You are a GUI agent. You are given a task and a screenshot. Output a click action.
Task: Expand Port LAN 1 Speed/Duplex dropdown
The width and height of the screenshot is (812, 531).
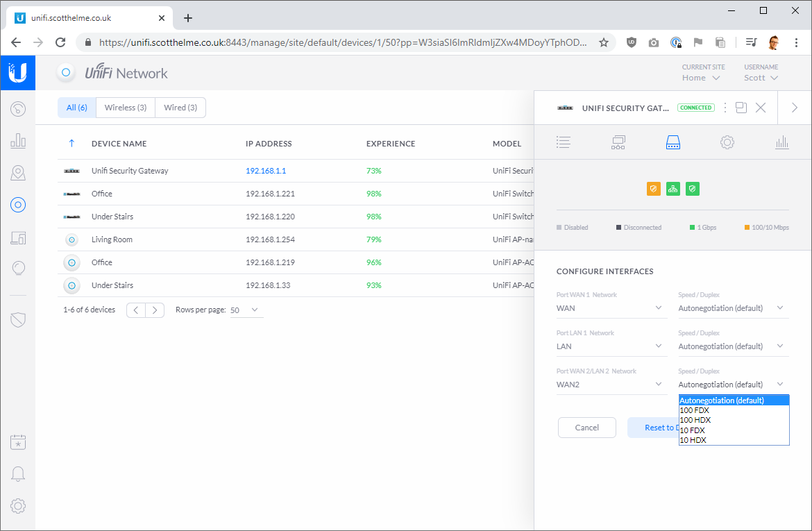pyautogui.click(x=732, y=346)
